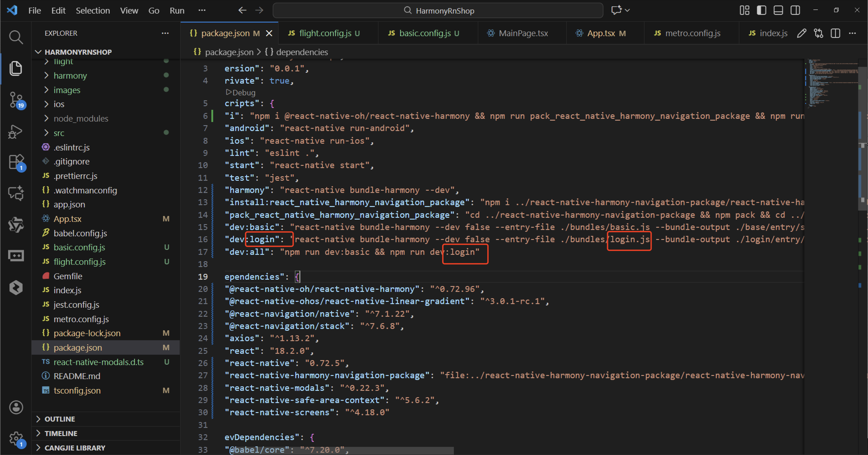
Task: Switch to the basic.config.js tab
Action: (428, 33)
